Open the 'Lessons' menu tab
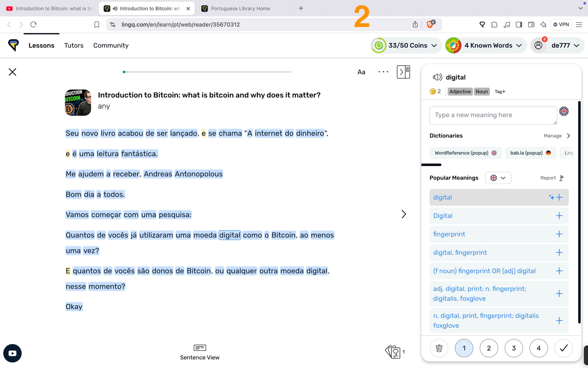588x368 pixels. click(41, 45)
